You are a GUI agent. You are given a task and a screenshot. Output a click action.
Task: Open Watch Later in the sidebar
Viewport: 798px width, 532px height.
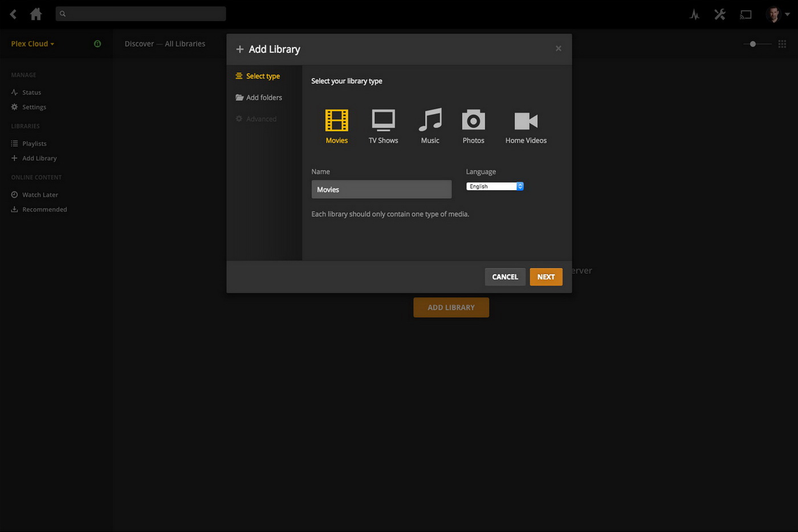[34, 195]
